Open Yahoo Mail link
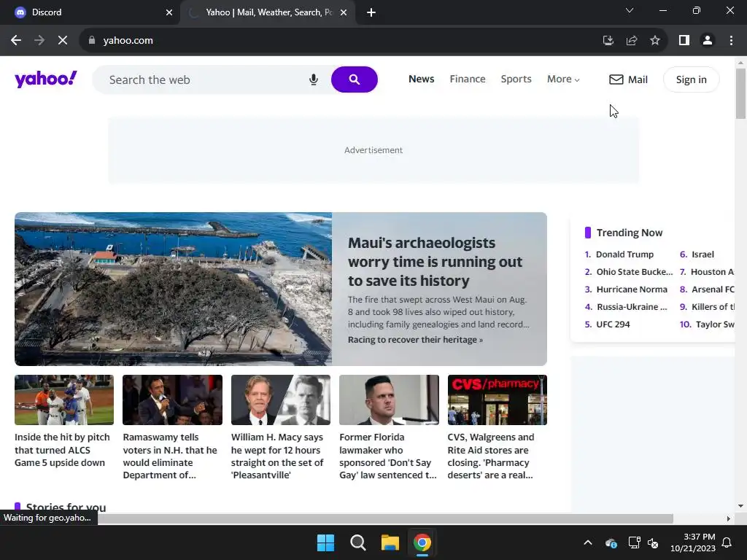 click(x=628, y=79)
